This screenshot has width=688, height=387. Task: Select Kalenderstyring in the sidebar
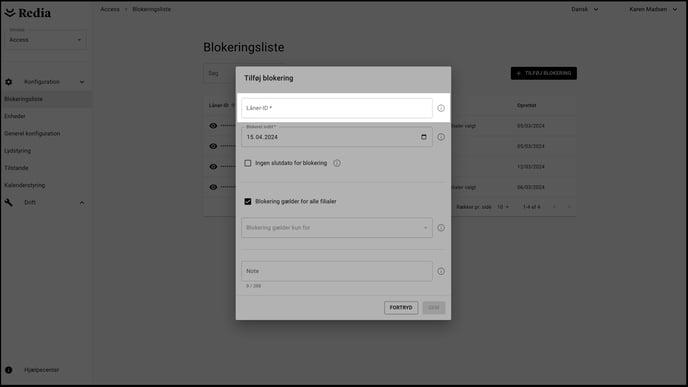25,185
